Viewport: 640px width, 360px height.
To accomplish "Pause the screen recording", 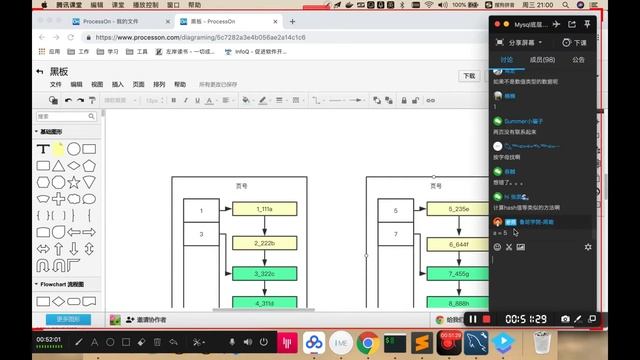I will click(x=473, y=319).
